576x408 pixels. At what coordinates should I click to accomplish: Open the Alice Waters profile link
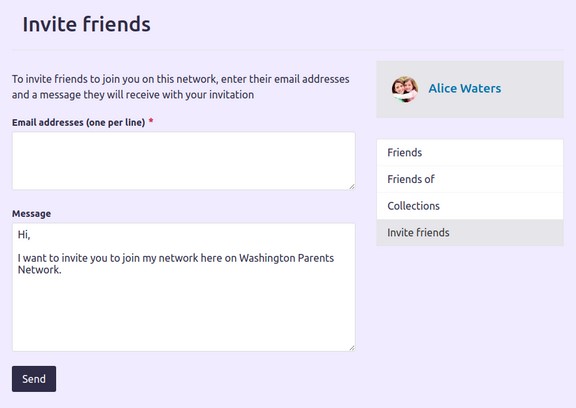click(x=465, y=89)
